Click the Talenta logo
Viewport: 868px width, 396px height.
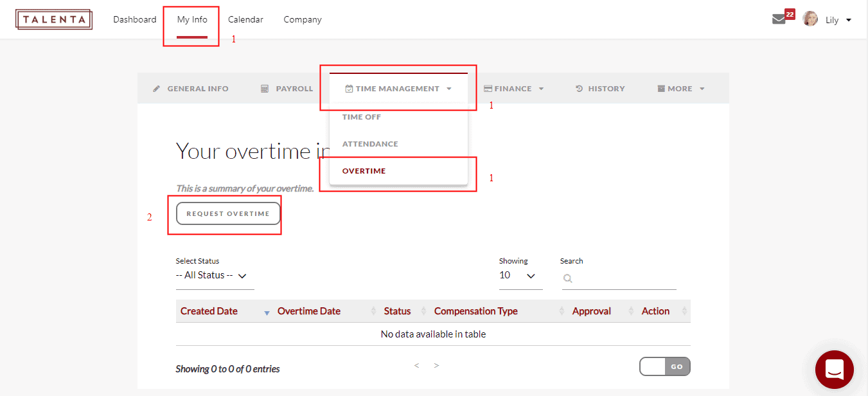click(54, 19)
